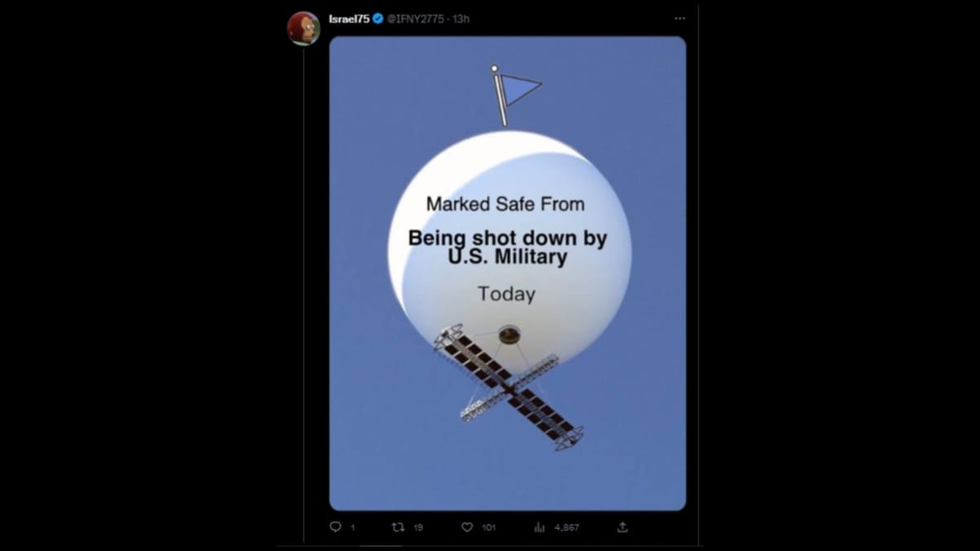980x551 pixels.
Task: Open the single reply via the 1 count
Action: click(x=351, y=527)
